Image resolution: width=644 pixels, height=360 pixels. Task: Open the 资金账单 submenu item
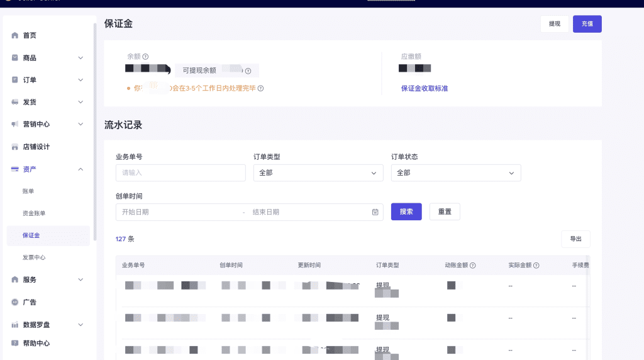click(x=34, y=213)
